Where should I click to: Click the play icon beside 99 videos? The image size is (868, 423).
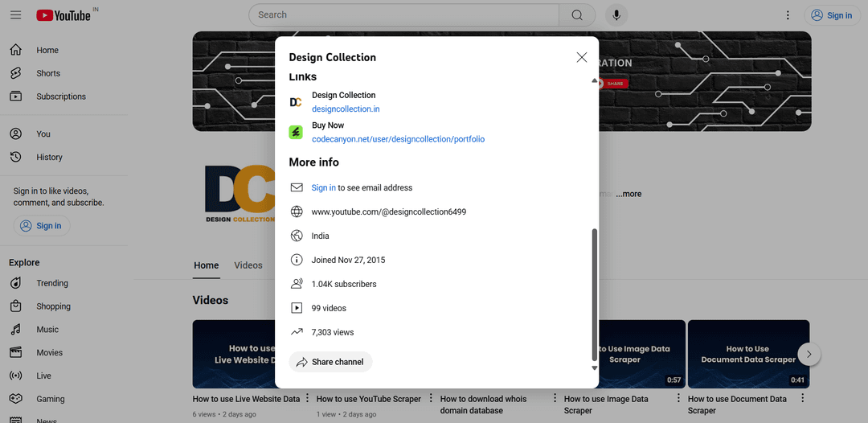297,308
